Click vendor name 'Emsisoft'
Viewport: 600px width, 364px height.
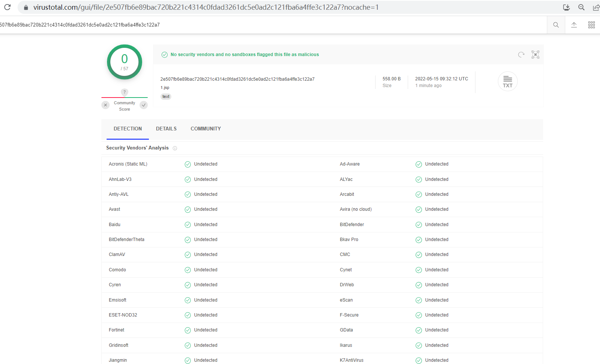117,300
